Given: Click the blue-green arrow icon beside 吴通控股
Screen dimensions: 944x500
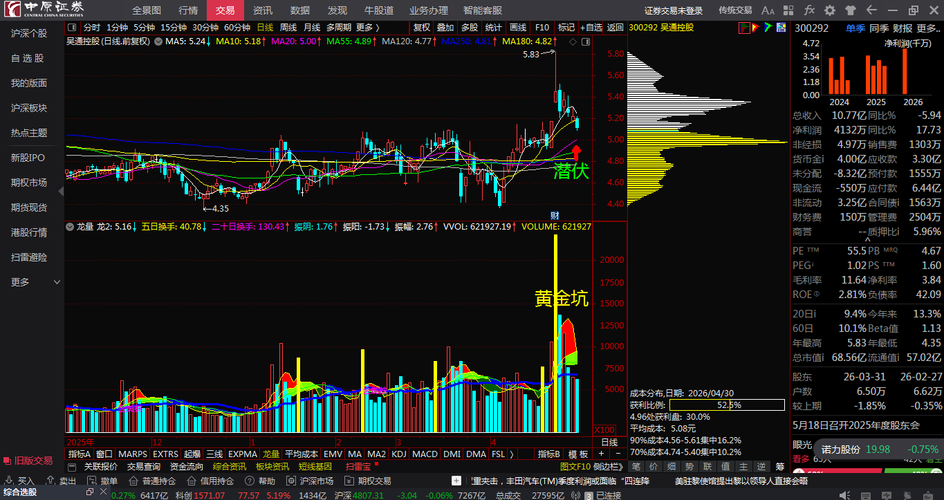Looking at the screenshot, I should click(x=768, y=27).
